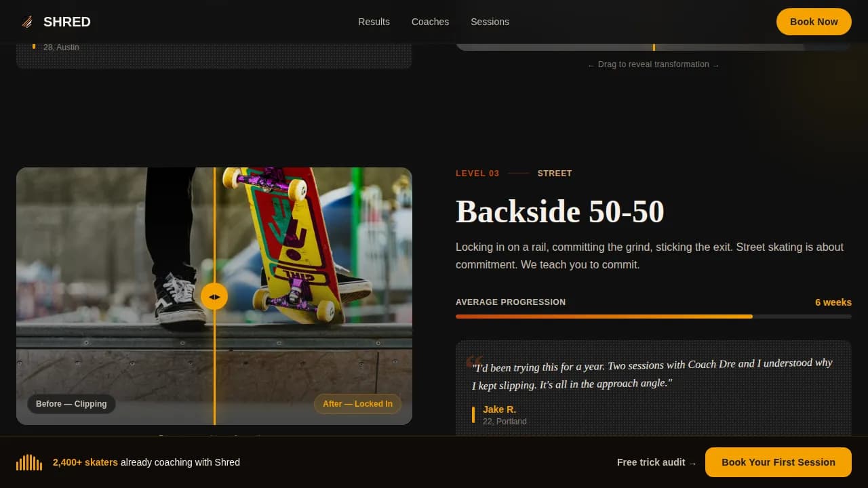Click the Drag to reveal transformation hint
Image resolution: width=868 pixels, height=488 pixels.
[654, 64]
